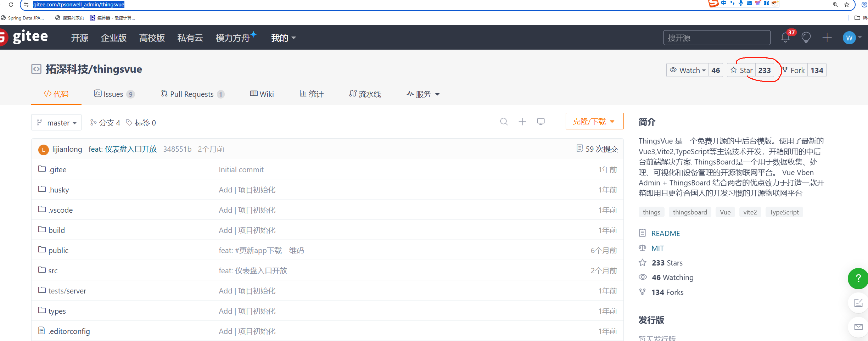Open the public folder
Screen dimensions: 868x341
(x=58, y=250)
